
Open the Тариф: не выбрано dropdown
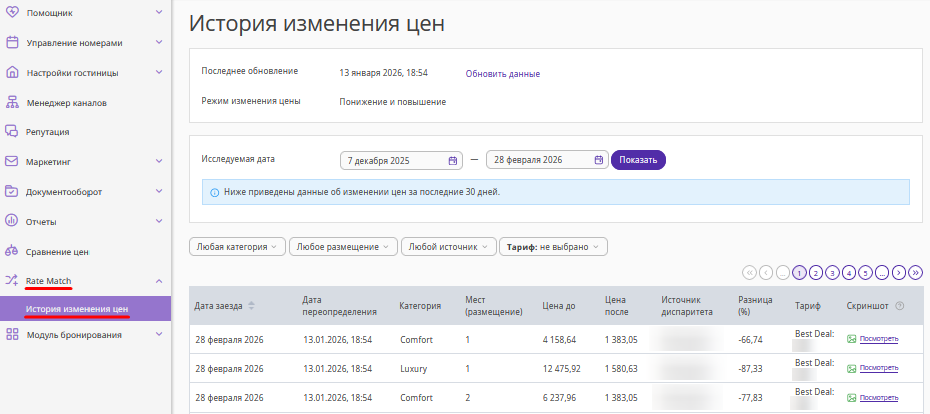pos(553,246)
